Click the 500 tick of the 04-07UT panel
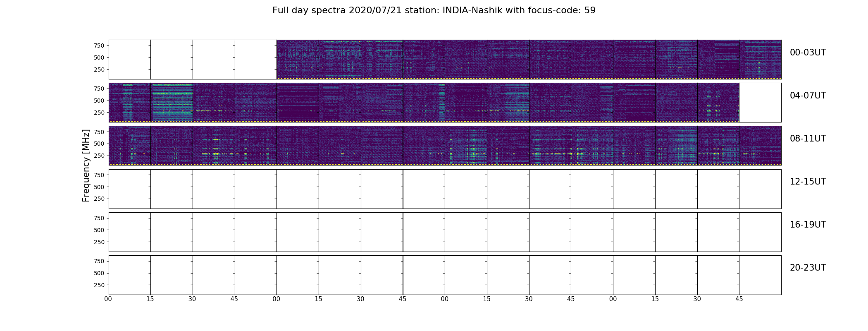This screenshot has width=868, height=331. tap(99, 101)
